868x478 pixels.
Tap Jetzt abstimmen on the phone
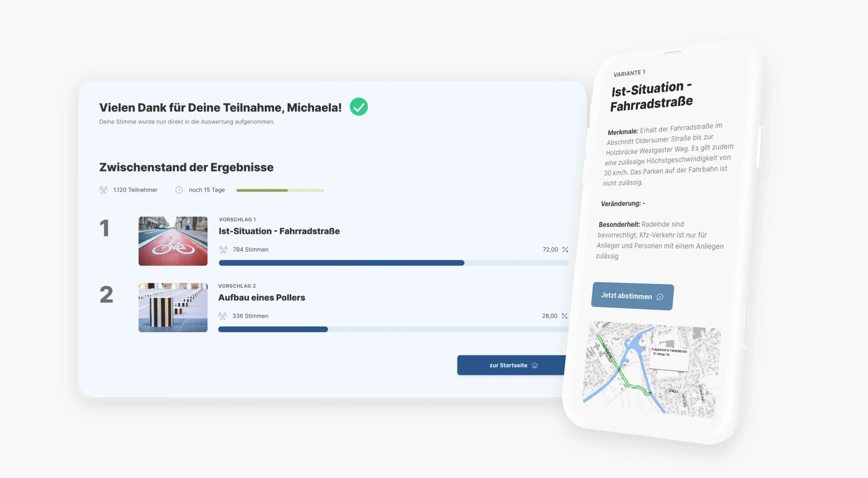coord(632,296)
